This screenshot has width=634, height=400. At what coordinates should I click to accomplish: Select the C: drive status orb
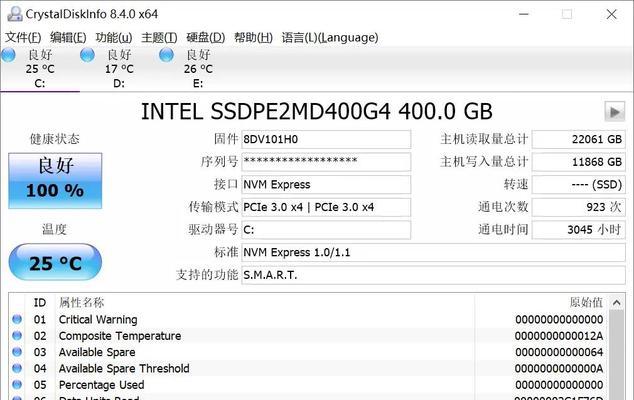click(x=8, y=55)
